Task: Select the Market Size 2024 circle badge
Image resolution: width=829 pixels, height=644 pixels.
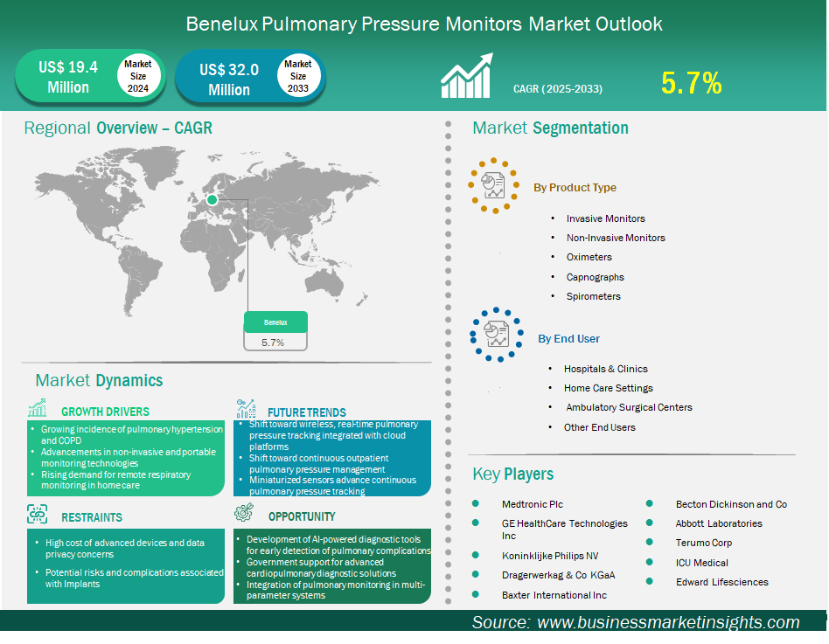Action: coord(137,76)
